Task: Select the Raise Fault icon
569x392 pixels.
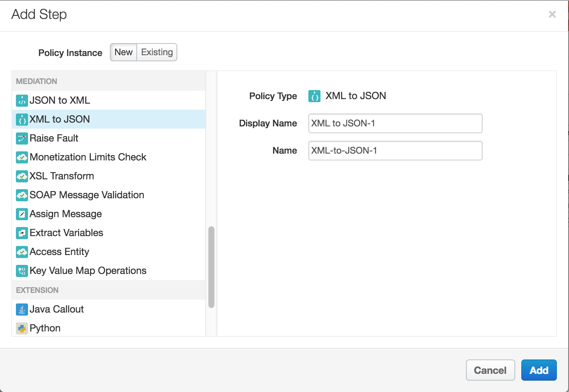Action: [x=22, y=138]
